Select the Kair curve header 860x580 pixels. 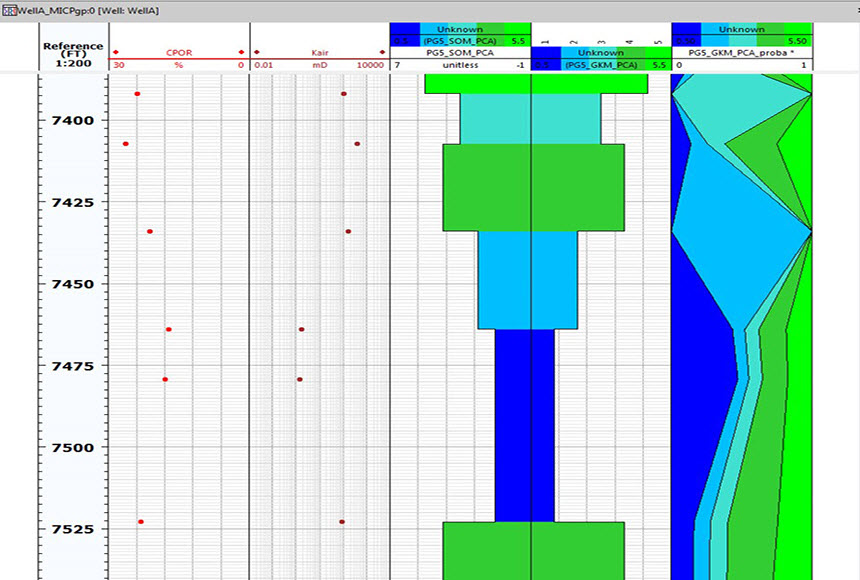click(x=320, y=52)
